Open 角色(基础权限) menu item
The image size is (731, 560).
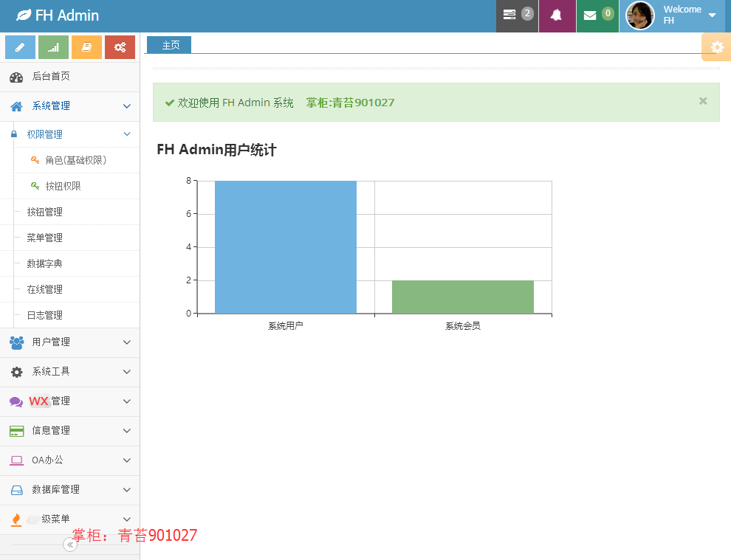(x=78, y=160)
